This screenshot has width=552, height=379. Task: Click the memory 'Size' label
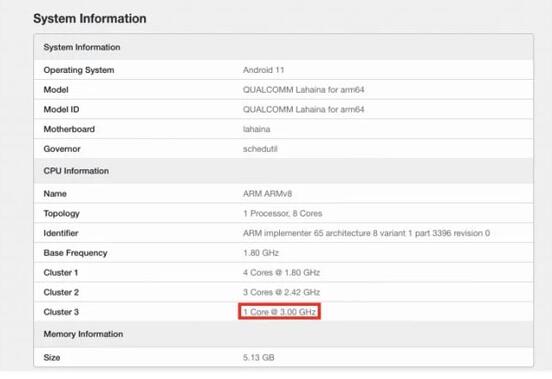pos(52,358)
